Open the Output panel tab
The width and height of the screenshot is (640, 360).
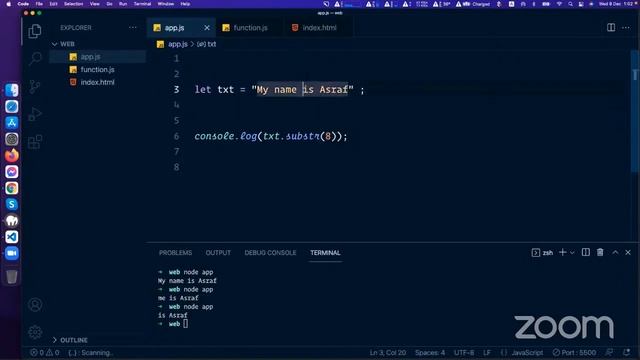(x=218, y=253)
